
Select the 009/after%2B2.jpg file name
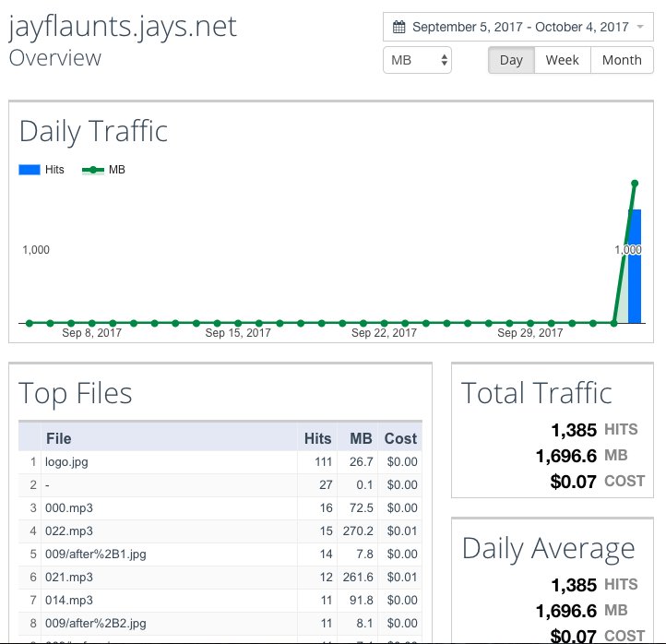coord(96,623)
